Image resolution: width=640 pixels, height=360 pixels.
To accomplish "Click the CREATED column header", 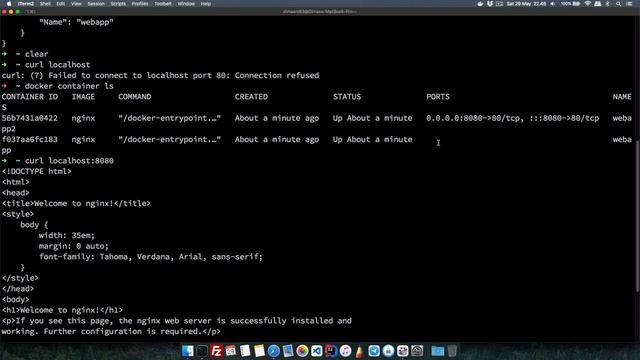I will 251,97.
